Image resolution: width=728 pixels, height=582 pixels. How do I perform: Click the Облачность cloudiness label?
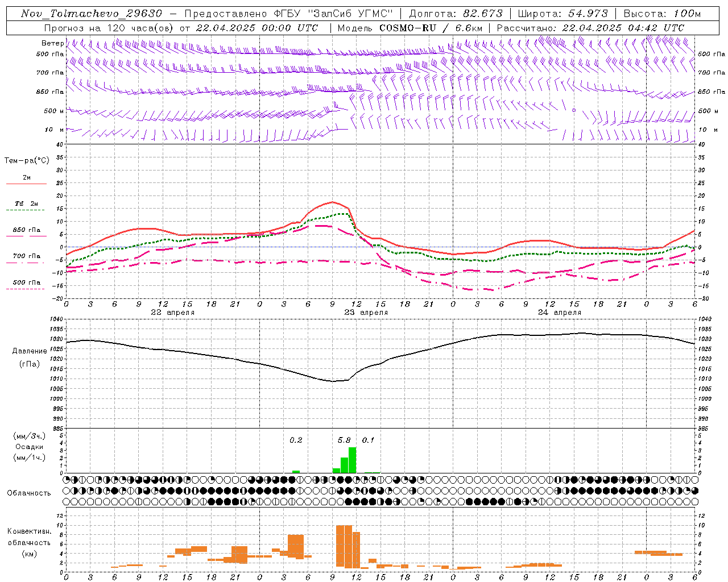(x=29, y=493)
